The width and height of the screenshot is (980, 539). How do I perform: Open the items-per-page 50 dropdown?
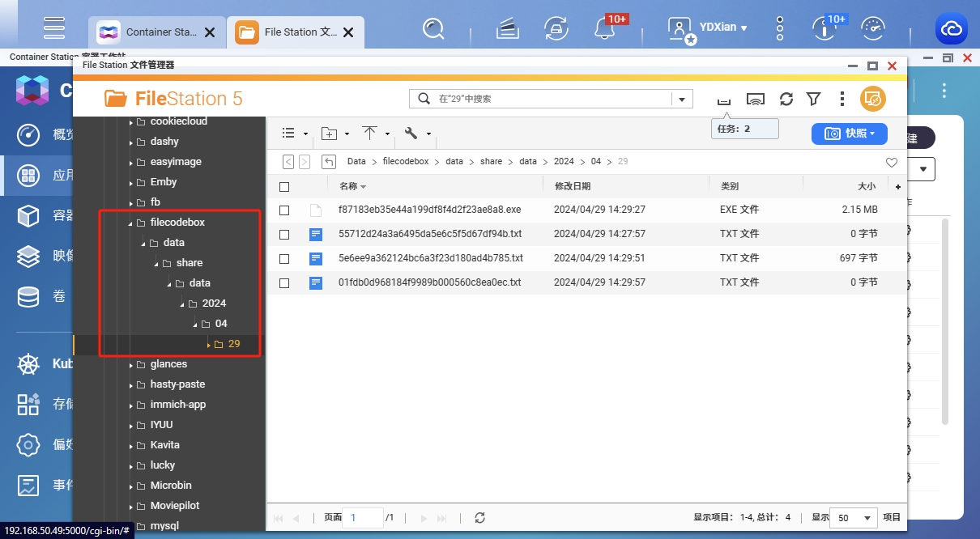[855, 518]
